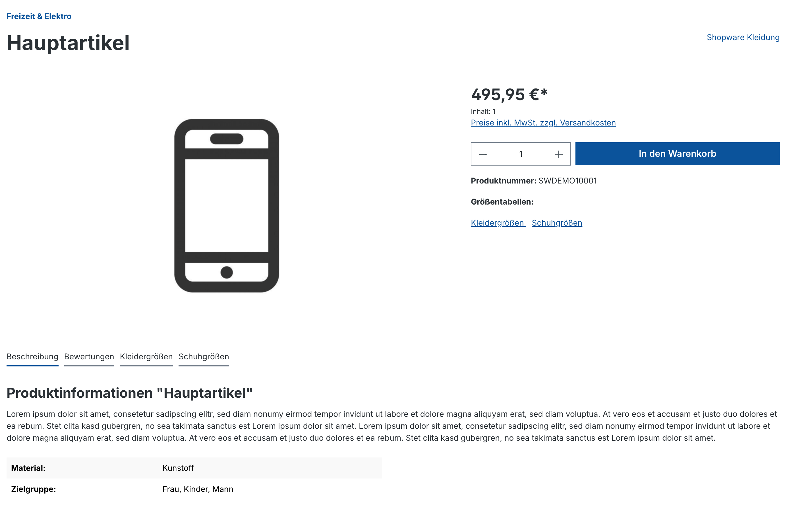Open Schuhgrößen link under Größentabellen
This screenshot has width=812, height=532.
557,223
